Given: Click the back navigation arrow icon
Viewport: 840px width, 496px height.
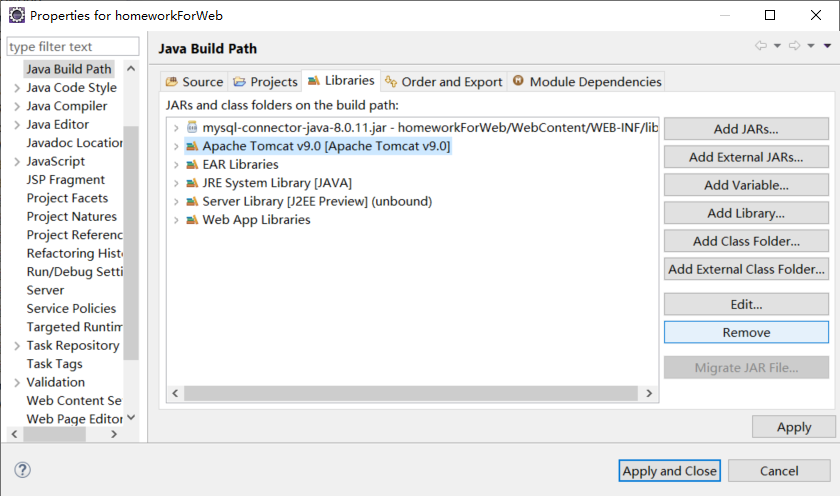Looking at the screenshot, I should point(761,46).
